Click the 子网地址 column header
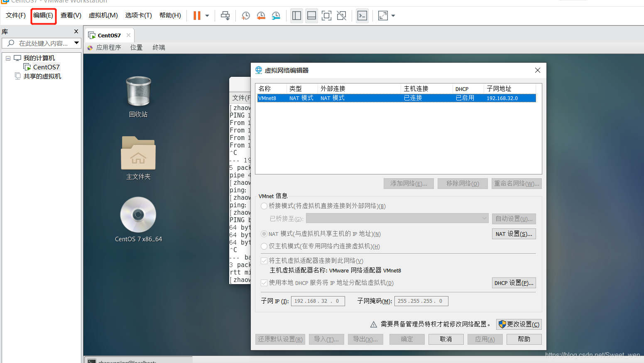 click(510, 88)
